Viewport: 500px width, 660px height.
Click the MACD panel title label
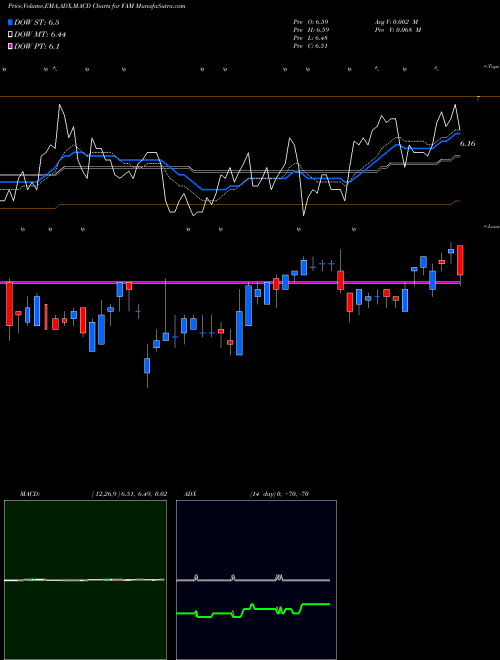point(30,494)
